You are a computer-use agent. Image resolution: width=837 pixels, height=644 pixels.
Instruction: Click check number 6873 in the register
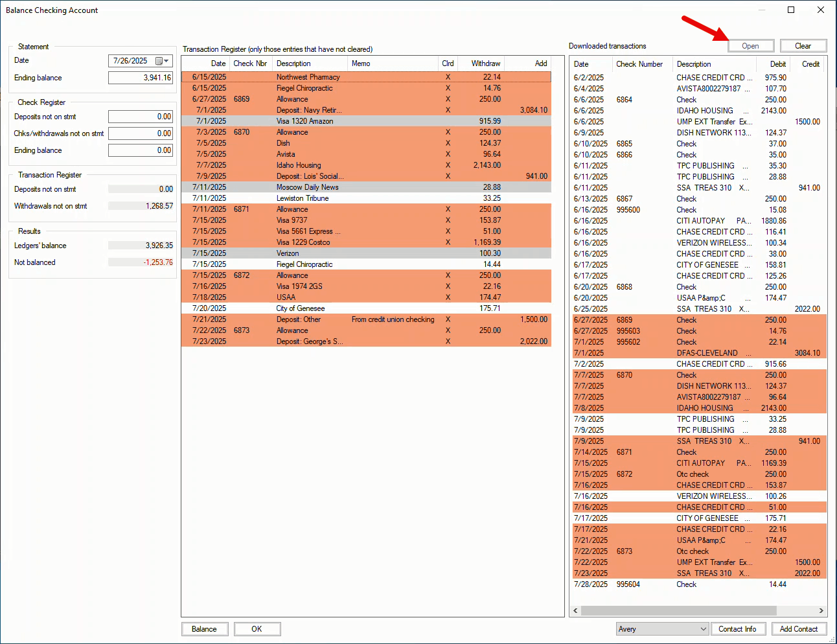[242, 330]
